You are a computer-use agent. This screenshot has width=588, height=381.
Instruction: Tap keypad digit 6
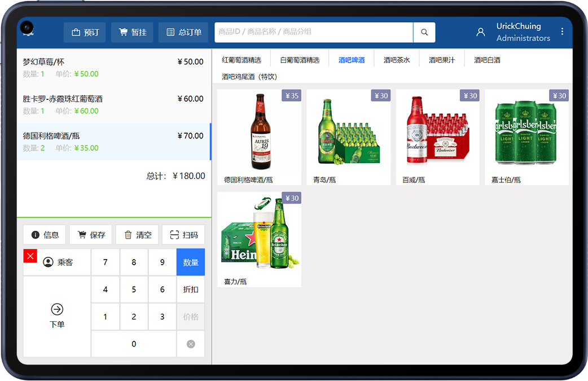[x=163, y=290]
